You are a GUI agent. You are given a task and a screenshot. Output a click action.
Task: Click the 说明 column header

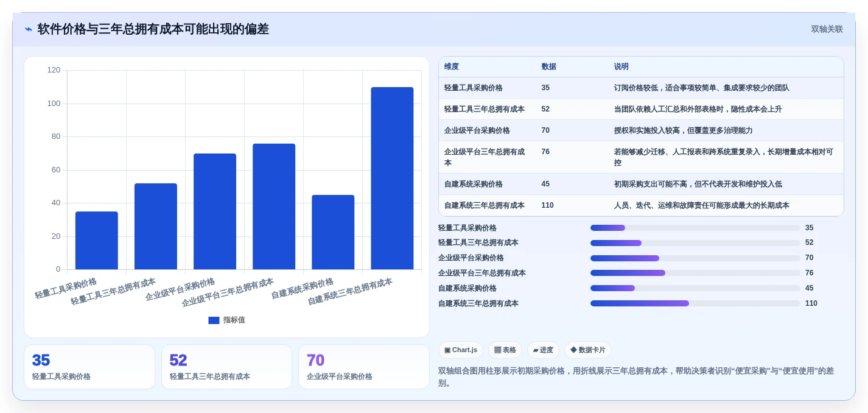click(x=621, y=67)
